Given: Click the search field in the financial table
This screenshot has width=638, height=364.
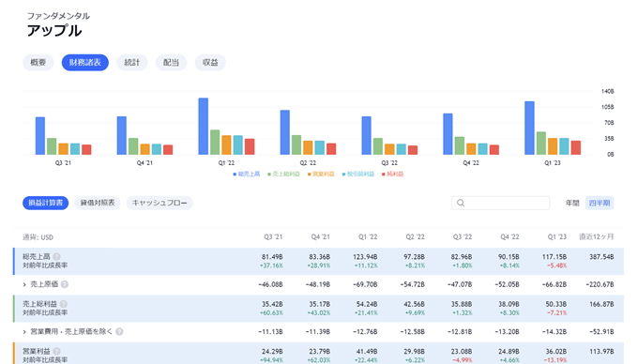Looking at the screenshot, I should point(500,203).
